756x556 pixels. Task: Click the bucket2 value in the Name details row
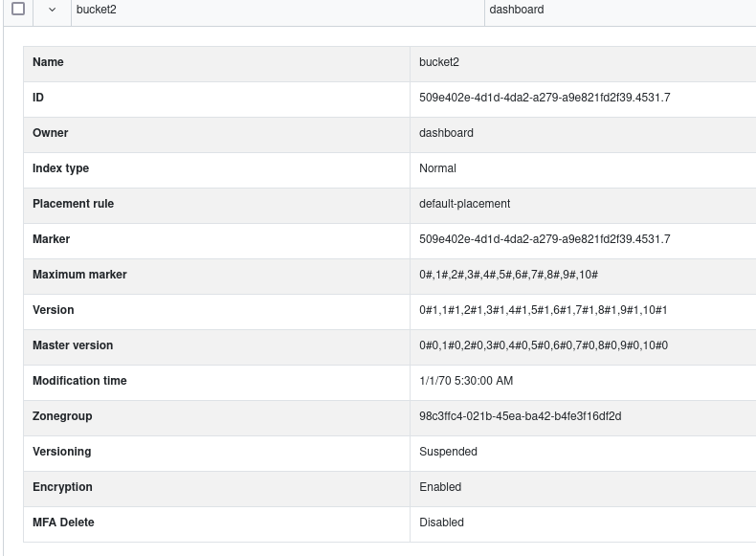[438, 62]
